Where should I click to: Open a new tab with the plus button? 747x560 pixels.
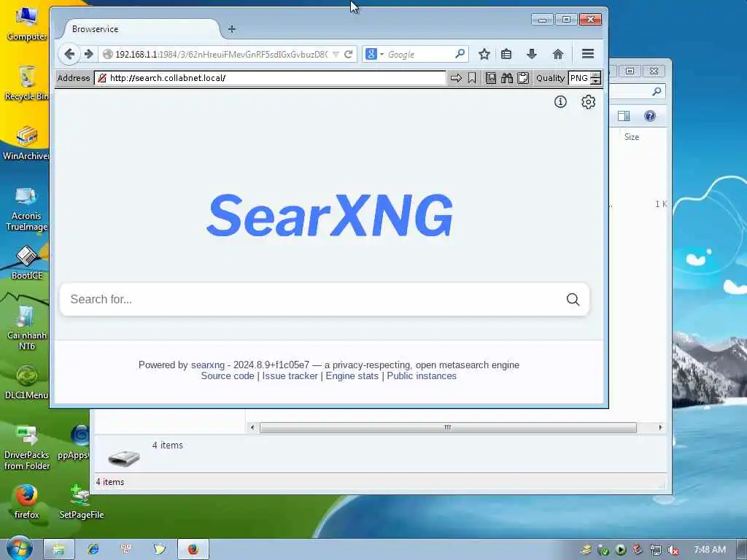point(231,29)
